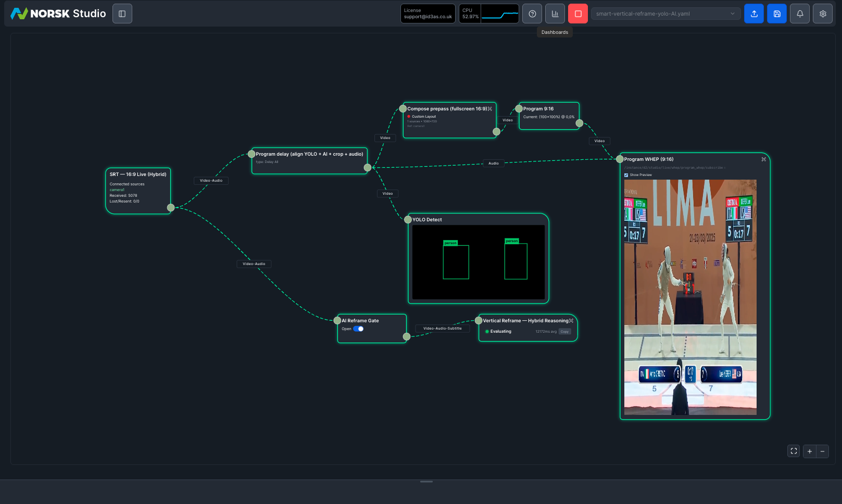Click the fit view icon
This screenshot has height=504, width=842.
point(794,451)
